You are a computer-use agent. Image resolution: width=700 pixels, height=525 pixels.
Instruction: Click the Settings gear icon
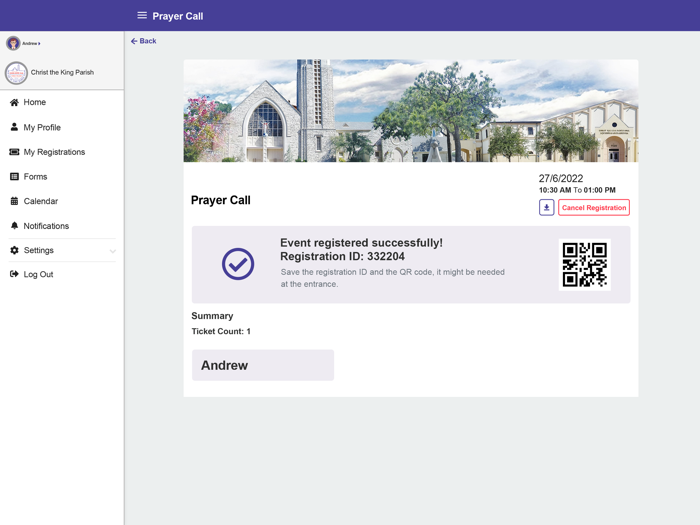click(14, 250)
